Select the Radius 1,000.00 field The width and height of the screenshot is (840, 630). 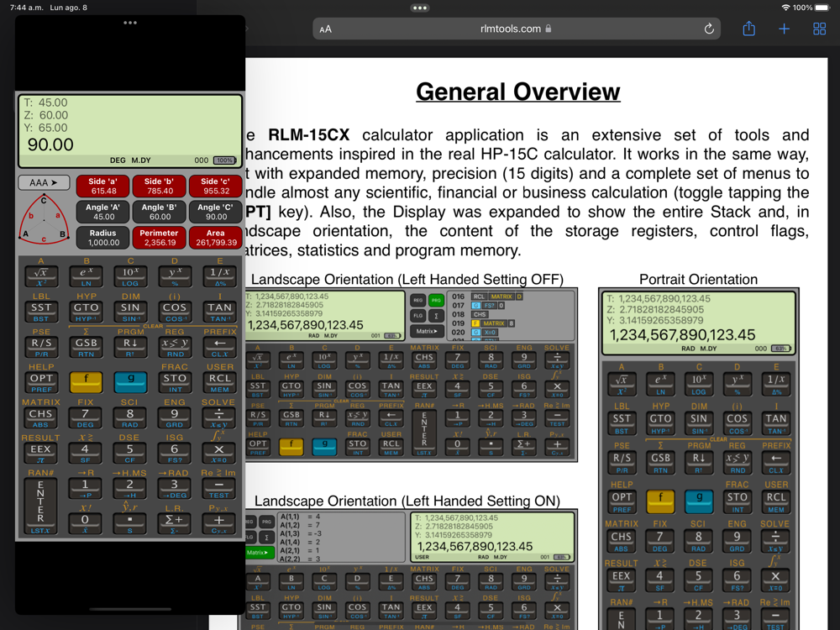point(103,238)
